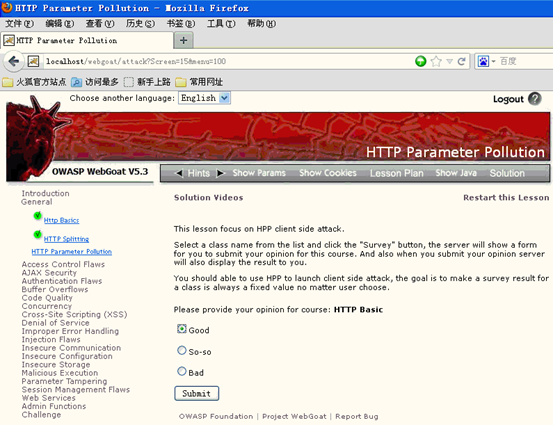Open the language dropdown showing English
Viewport: 553px width, 425px height.
coord(205,98)
